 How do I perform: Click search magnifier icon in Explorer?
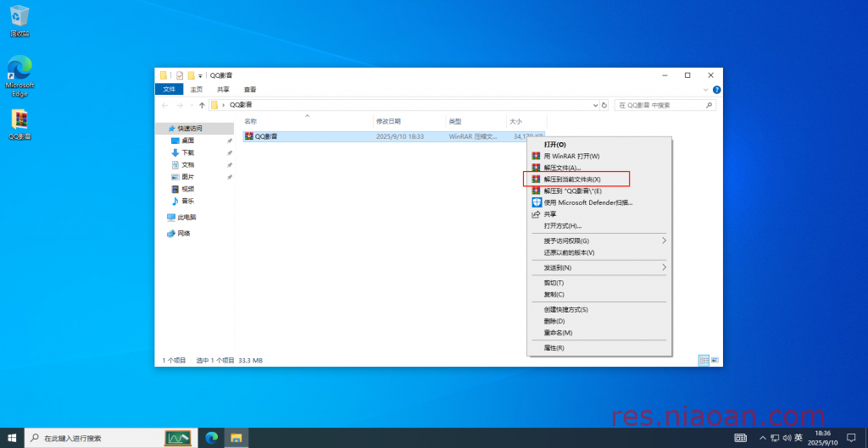(709, 105)
